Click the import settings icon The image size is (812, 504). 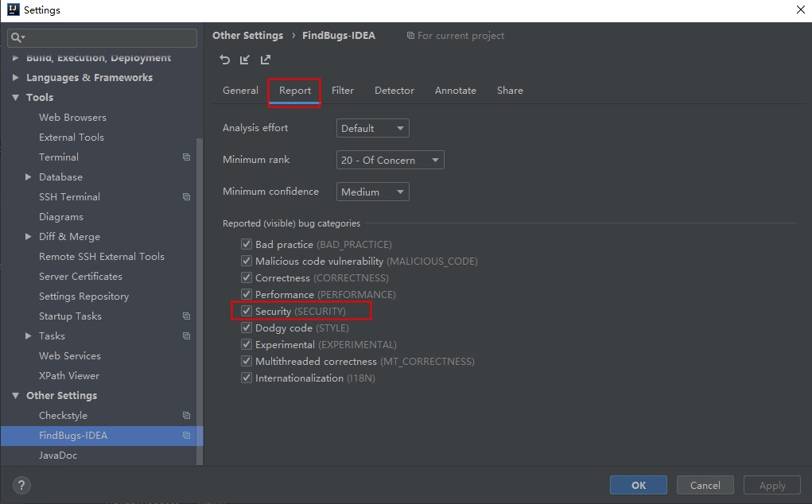click(245, 60)
